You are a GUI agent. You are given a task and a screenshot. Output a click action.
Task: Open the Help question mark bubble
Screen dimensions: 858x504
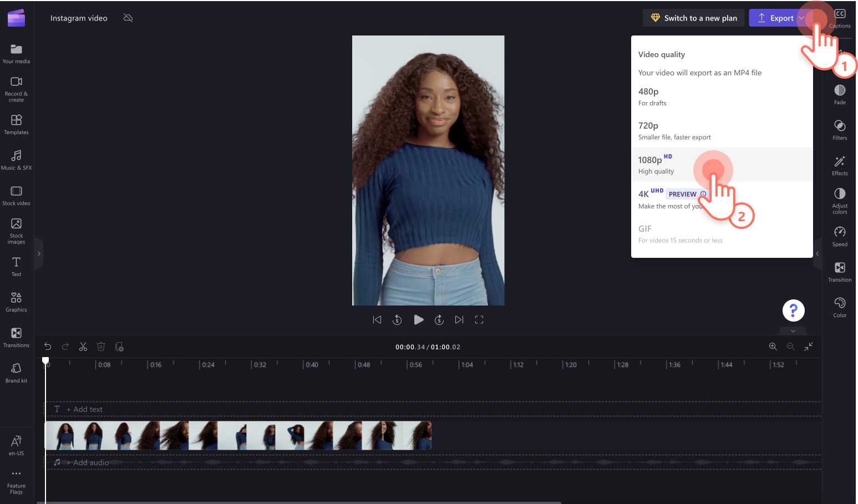793,310
